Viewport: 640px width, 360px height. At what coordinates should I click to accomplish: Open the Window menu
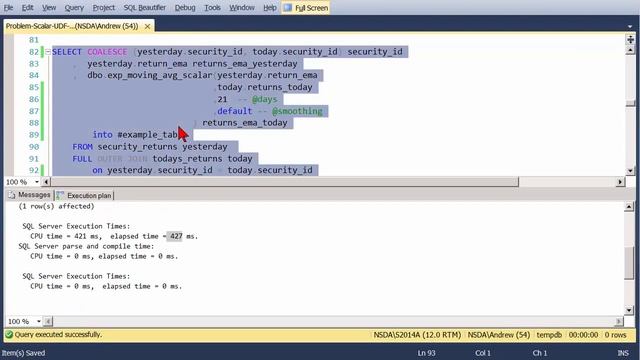click(x=242, y=8)
